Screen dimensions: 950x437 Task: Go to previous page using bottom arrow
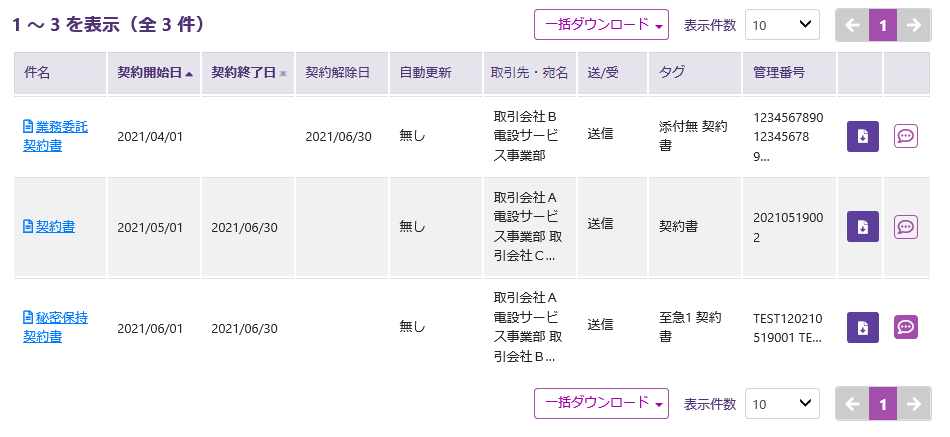[x=852, y=404]
